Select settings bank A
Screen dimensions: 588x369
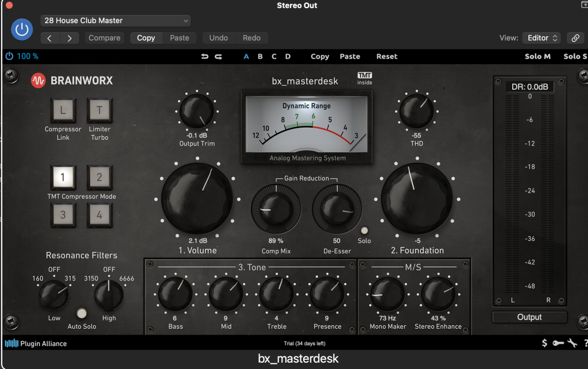click(246, 56)
